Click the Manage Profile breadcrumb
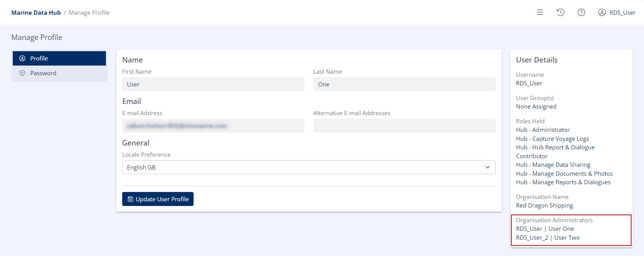The height and width of the screenshot is (256, 644). [89, 13]
